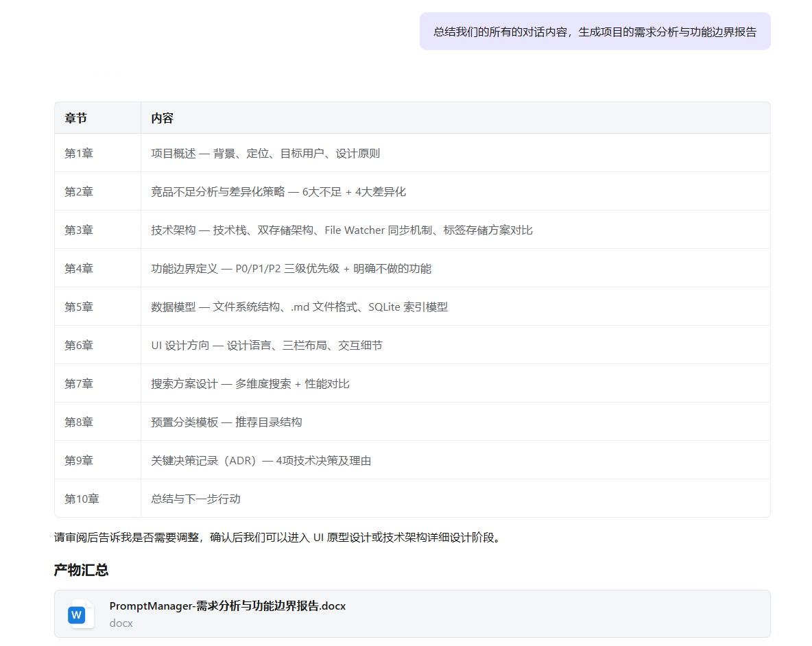Click the 预置分类模板 row text
Viewport: 812px width, 646px height.
(226, 422)
